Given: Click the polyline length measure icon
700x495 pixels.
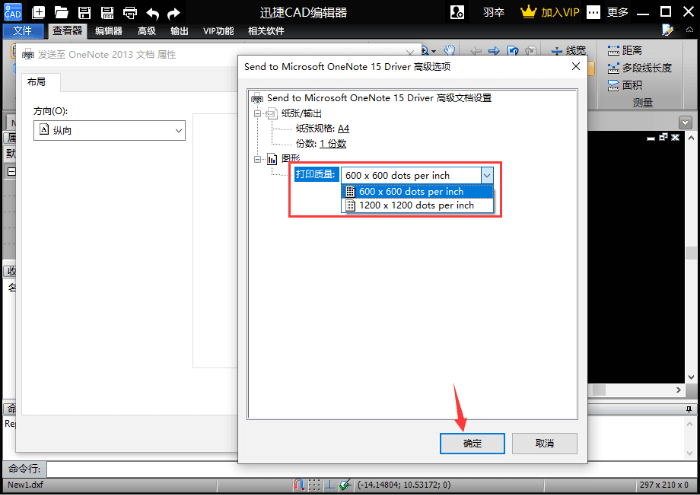Looking at the screenshot, I should tap(613, 68).
